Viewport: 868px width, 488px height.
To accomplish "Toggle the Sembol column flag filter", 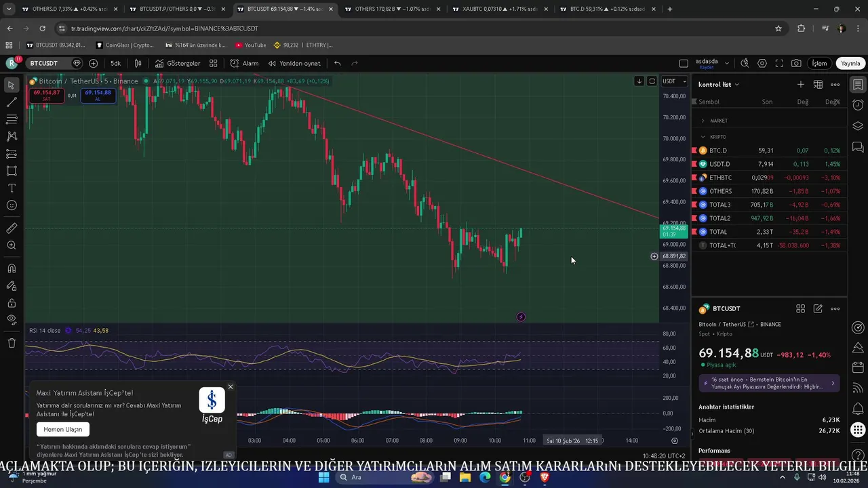I will 694,102.
